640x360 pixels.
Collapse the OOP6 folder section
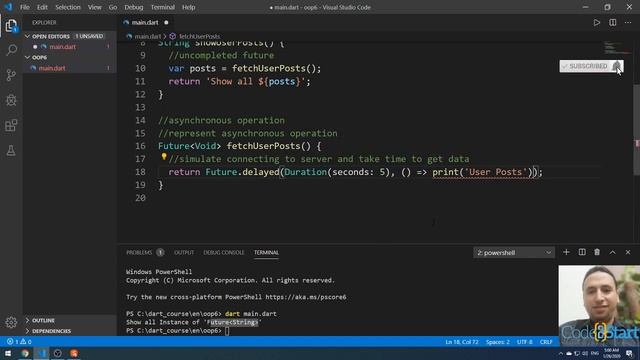coord(28,58)
